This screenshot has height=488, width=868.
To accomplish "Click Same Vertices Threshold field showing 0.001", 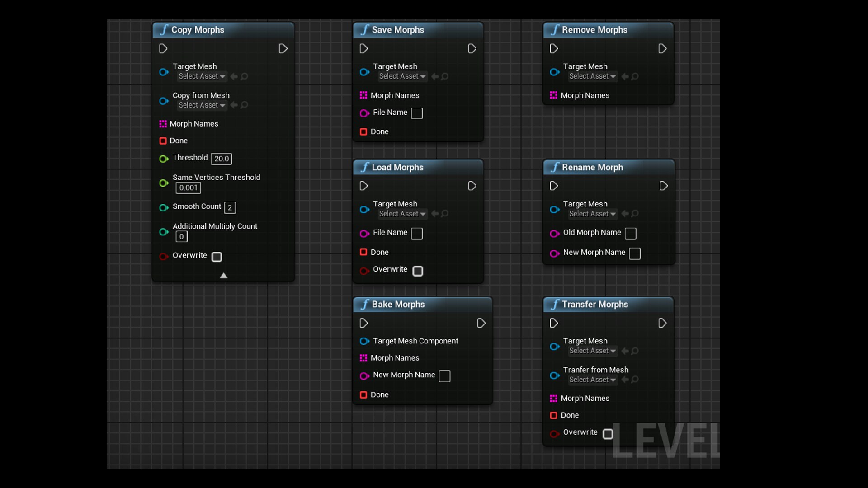I will point(188,188).
